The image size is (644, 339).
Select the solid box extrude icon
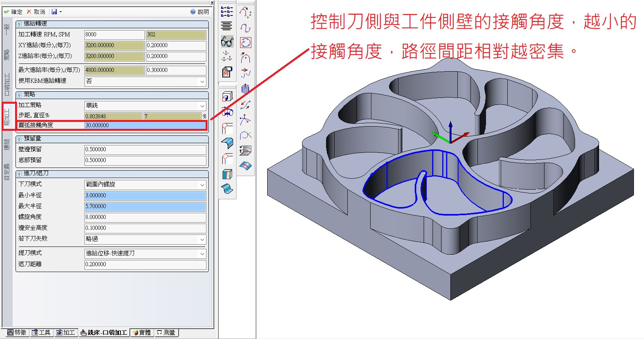[227, 96]
